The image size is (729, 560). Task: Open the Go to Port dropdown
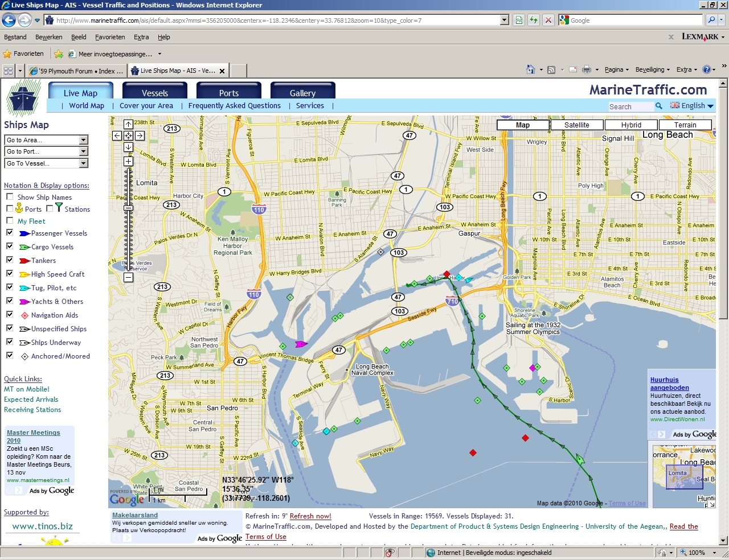click(x=46, y=151)
